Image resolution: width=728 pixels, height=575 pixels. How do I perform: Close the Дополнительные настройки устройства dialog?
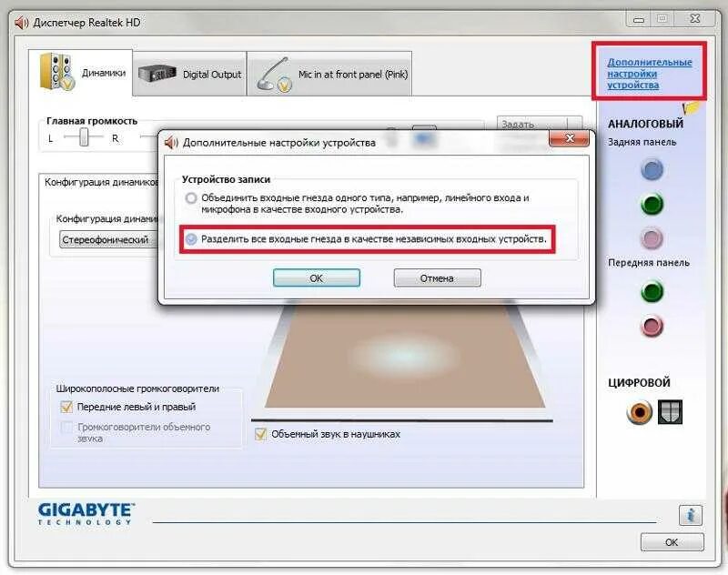[570, 138]
